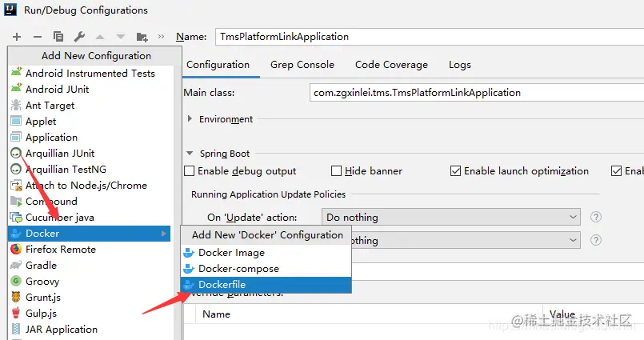The height and width of the screenshot is (340, 644).
Task: Switch to the Configuration tab
Action: (218, 65)
